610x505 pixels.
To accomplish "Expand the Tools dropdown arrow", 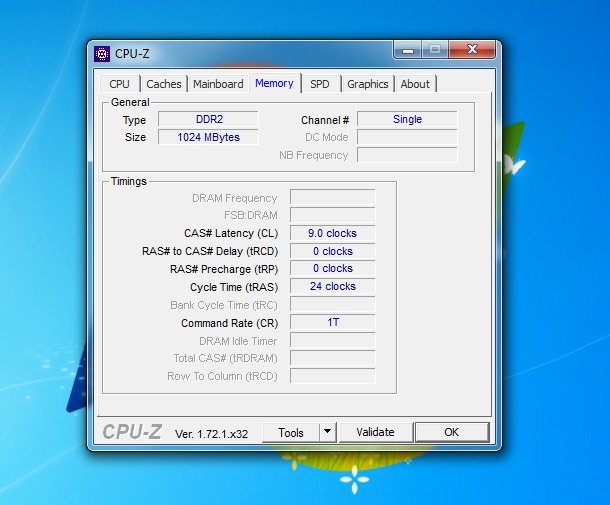I will 328,433.
